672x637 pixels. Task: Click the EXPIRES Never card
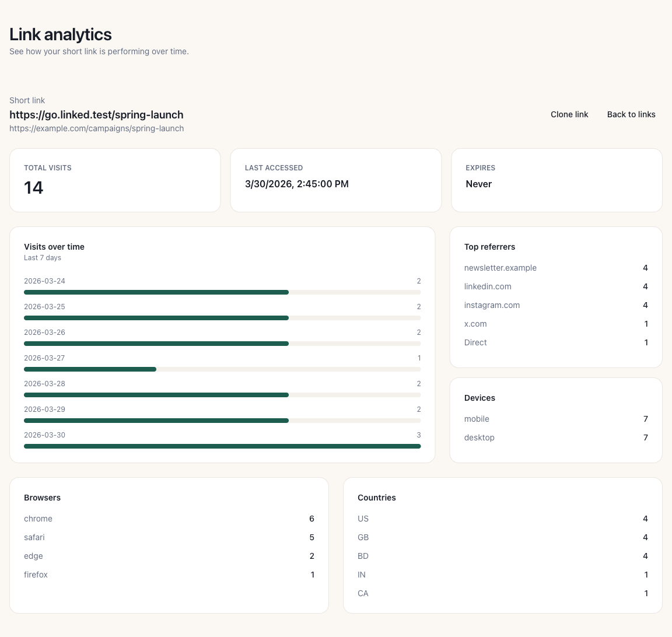pyautogui.click(x=556, y=180)
